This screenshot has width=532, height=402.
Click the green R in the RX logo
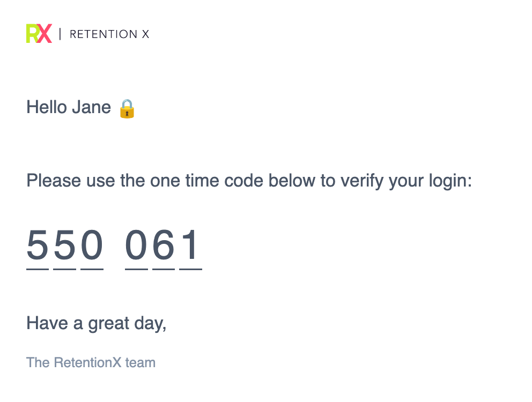[x=33, y=34]
